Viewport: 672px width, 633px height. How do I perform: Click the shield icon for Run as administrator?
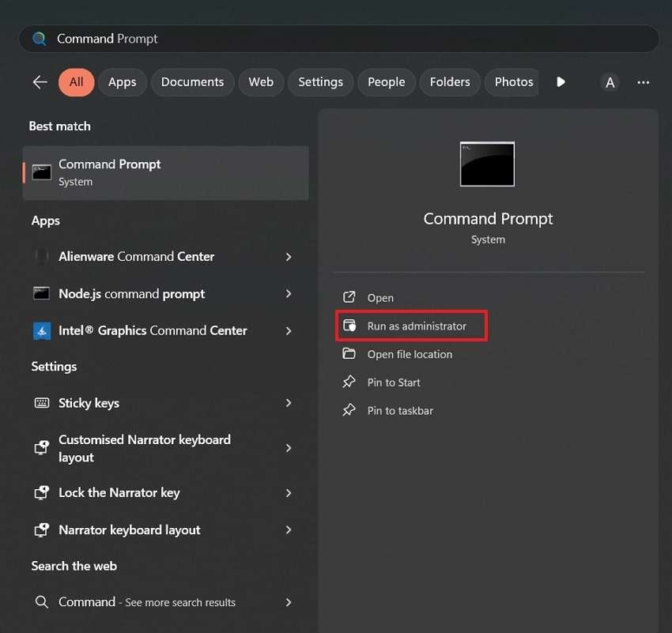point(349,326)
